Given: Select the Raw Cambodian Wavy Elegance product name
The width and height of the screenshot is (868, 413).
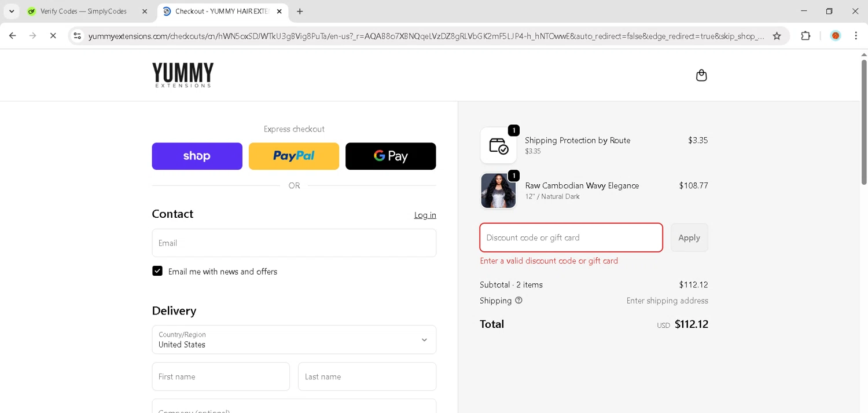Looking at the screenshot, I should coord(582,186).
